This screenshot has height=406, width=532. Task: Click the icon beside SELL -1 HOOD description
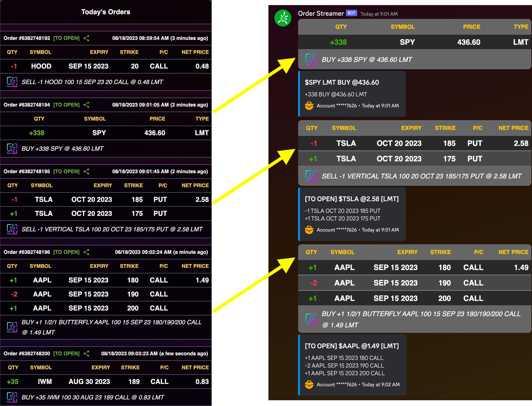12,82
